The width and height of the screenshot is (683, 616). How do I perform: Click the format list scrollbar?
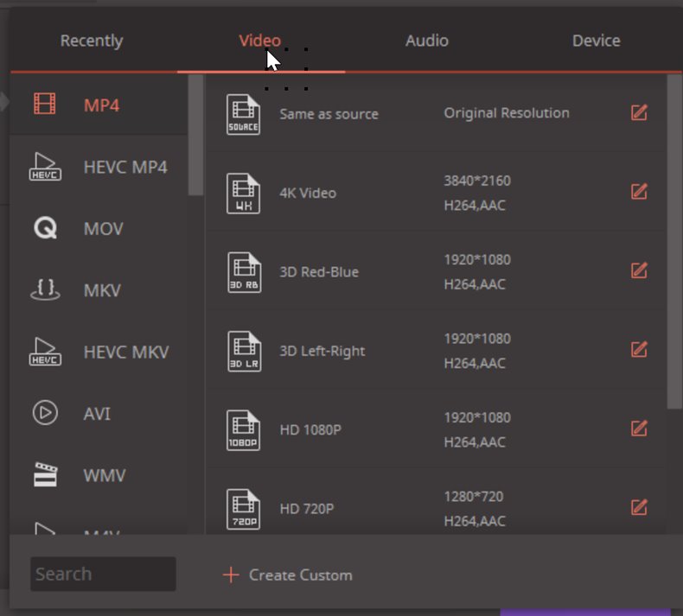point(196,135)
